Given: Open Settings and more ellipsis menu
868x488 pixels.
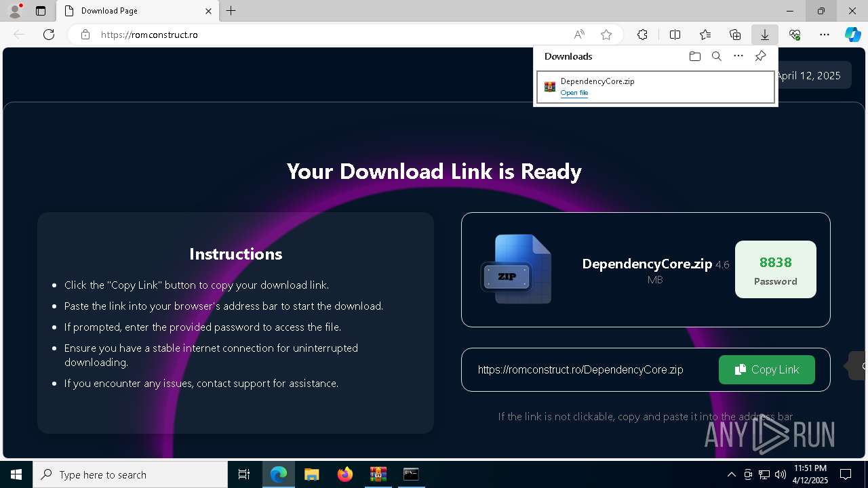Looking at the screenshot, I should point(825,35).
